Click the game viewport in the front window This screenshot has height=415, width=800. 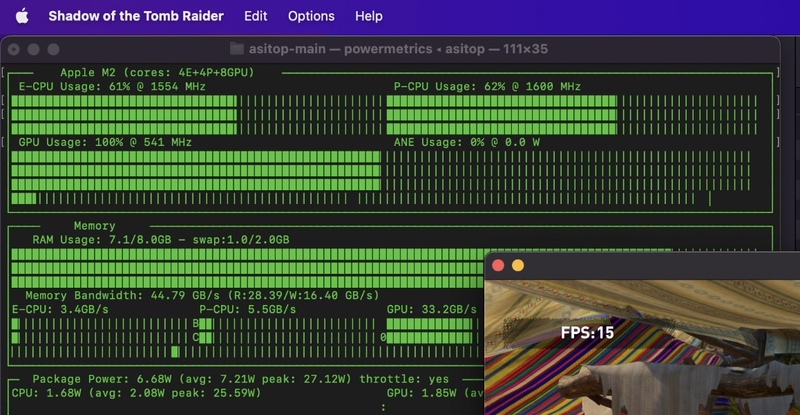[x=642, y=347]
